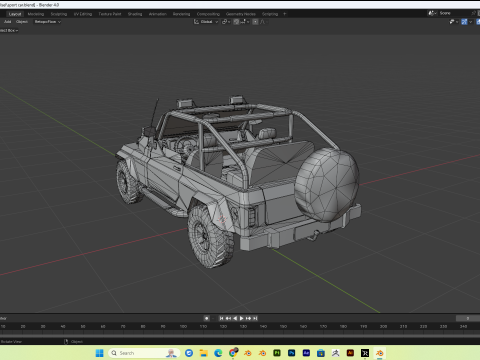Toggle auto keying record button
Screen dimensions: 480x360
tap(206, 318)
